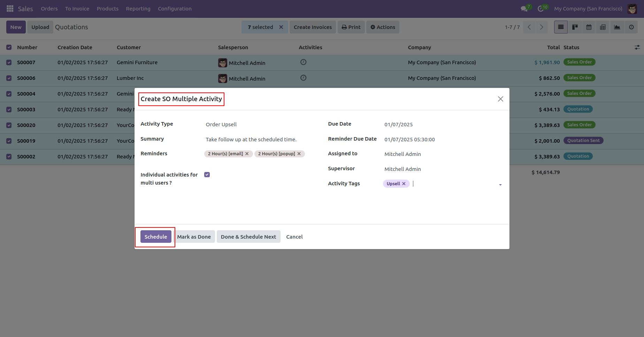Click the New quotation button
Image resolution: width=644 pixels, height=337 pixels.
coord(16,27)
